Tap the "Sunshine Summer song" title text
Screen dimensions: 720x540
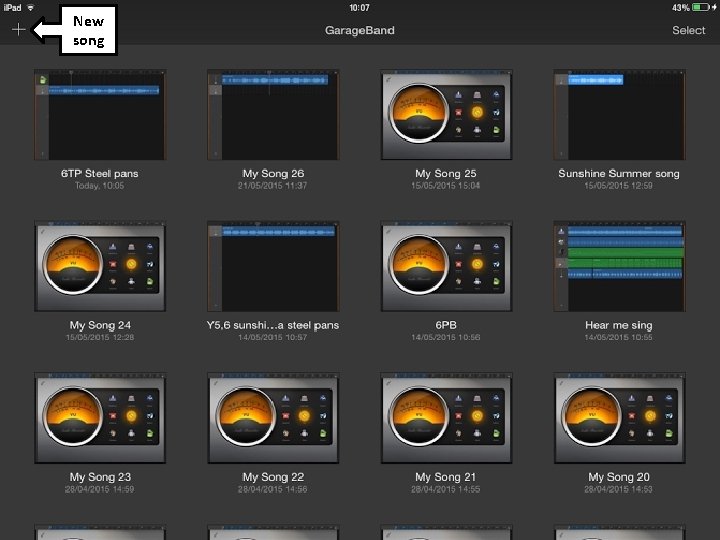pyautogui.click(x=619, y=174)
